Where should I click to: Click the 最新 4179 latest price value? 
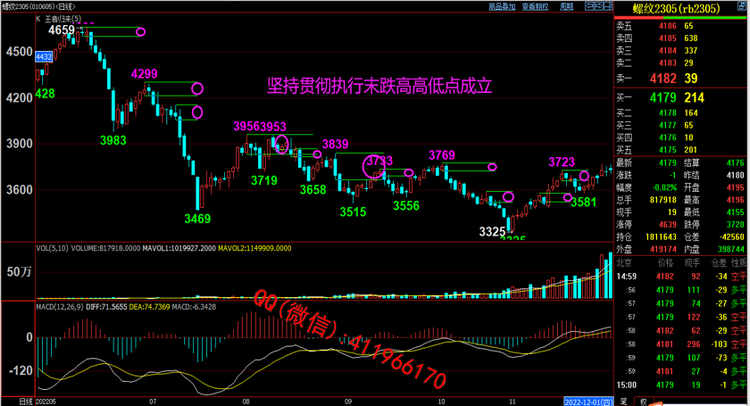coord(668,163)
